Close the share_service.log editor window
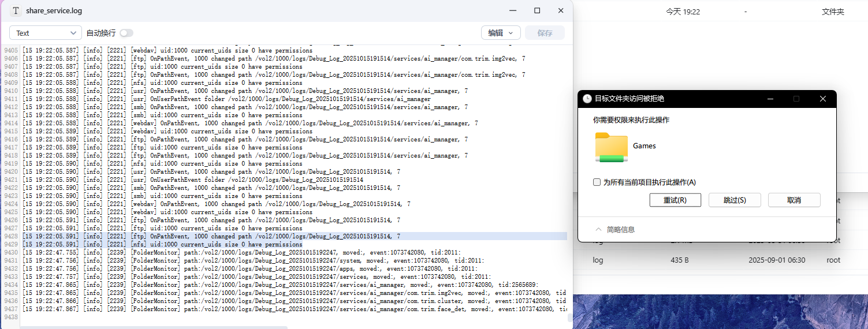Viewport: 868px width, 329px height. click(x=560, y=11)
